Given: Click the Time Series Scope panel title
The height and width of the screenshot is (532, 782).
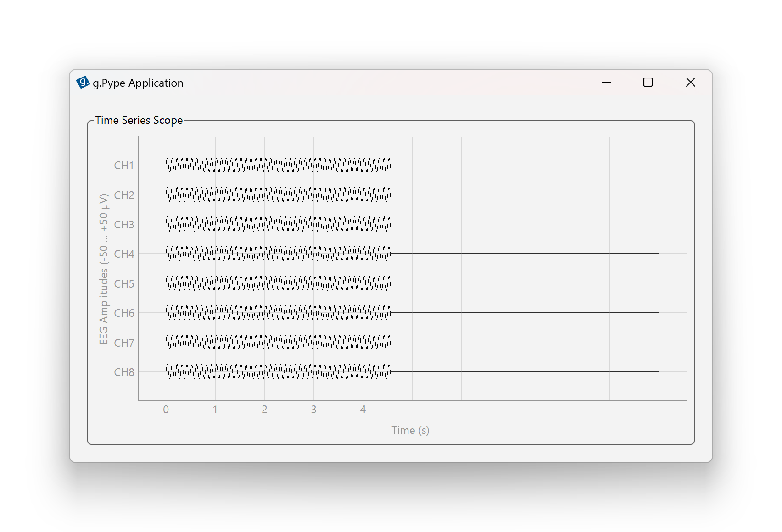Looking at the screenshot, I should click(x=139, y=120).
